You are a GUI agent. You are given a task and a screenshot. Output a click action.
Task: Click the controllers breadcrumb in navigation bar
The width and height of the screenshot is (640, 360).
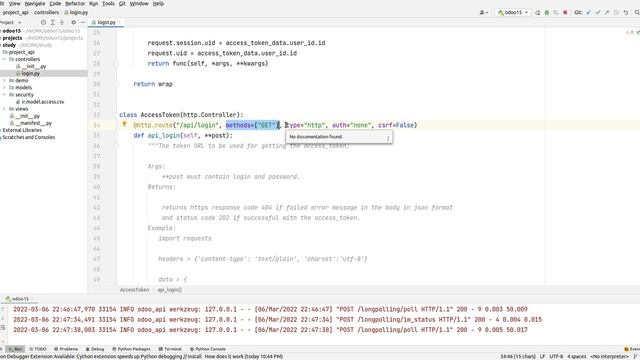[x=47, y=13]
